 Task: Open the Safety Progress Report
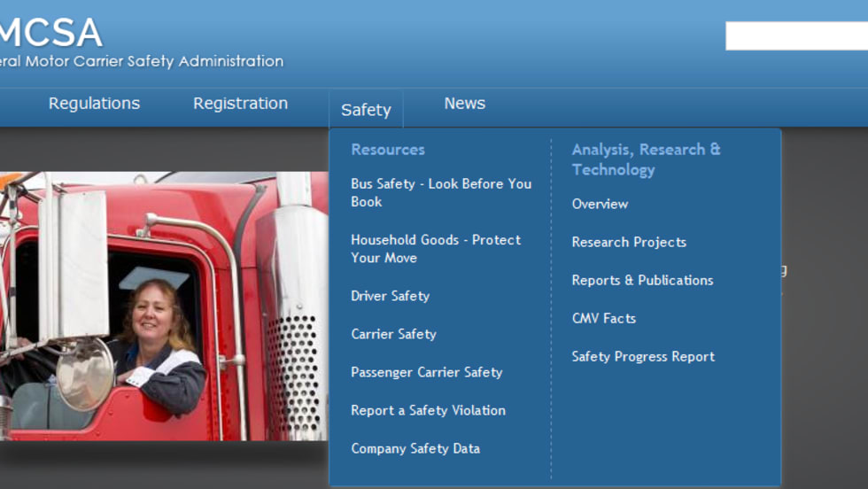pyautogui.click(x=643, y=356)
